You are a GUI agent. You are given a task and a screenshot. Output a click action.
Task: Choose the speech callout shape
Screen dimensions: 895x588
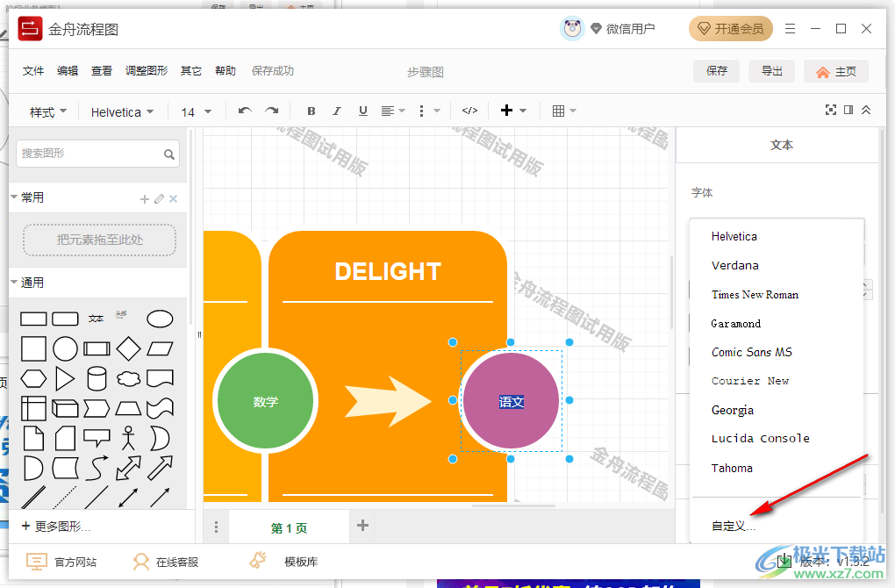(97, 438)
